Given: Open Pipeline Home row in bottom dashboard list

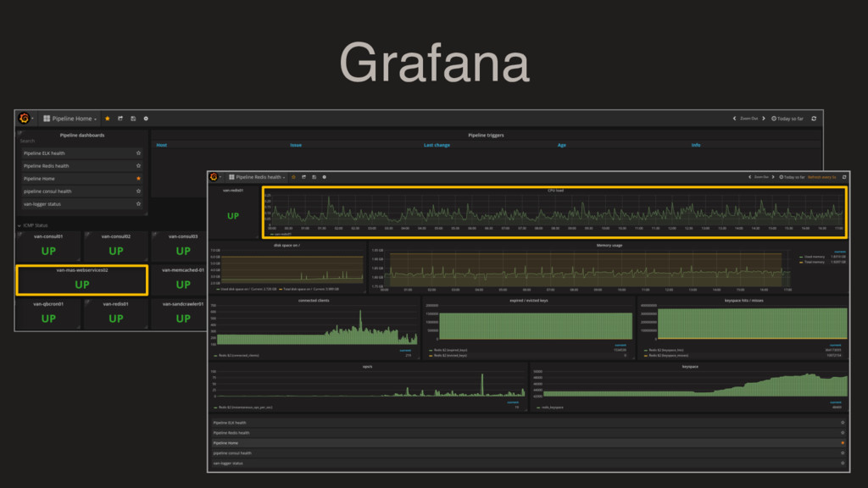Looking at the screenshot, I should tap(529, 442).
